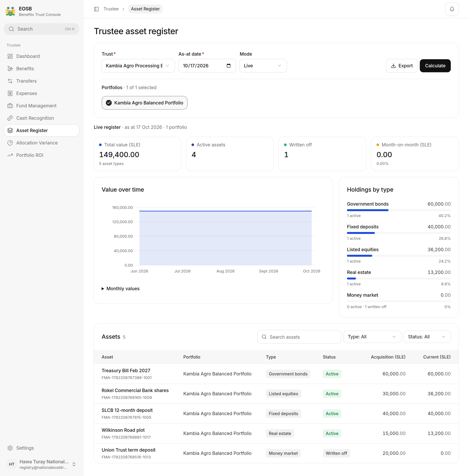Go to Allocation Variance page
The image size is (469, 476).
[41, 143]
